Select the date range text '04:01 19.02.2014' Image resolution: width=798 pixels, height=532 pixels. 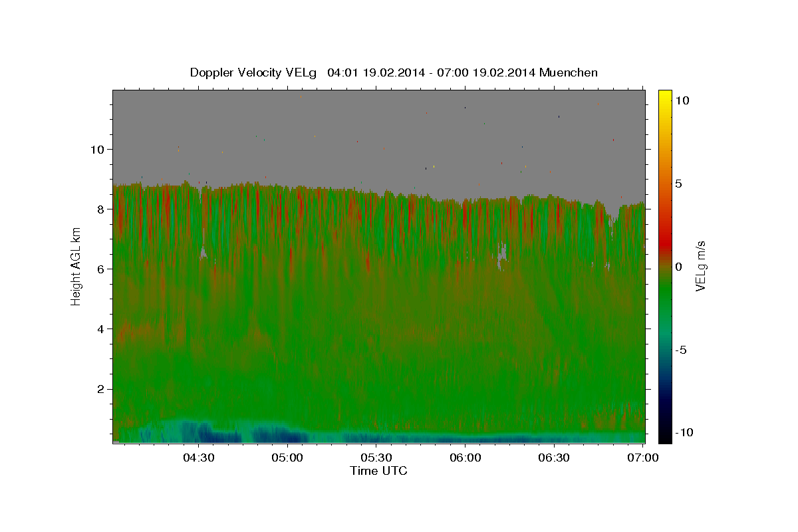pos(376,72)
